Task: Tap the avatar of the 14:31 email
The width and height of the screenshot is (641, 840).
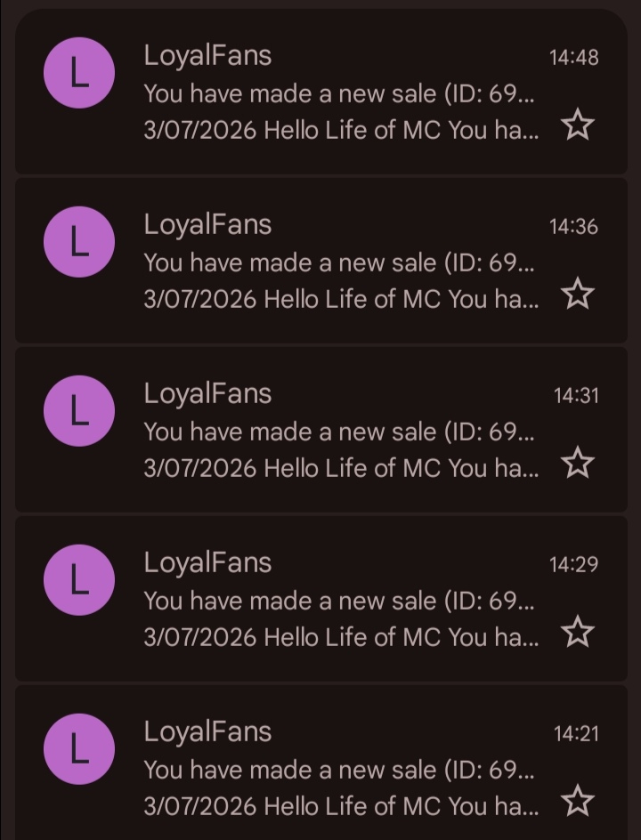Action: click(x=79, y=411)
